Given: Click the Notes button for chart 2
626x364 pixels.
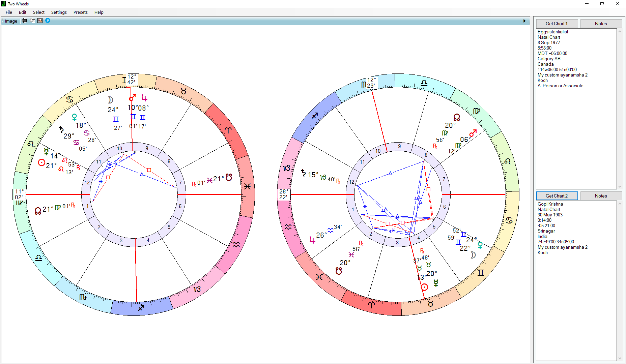Looking at the screenshot, I should coord(601,196).
